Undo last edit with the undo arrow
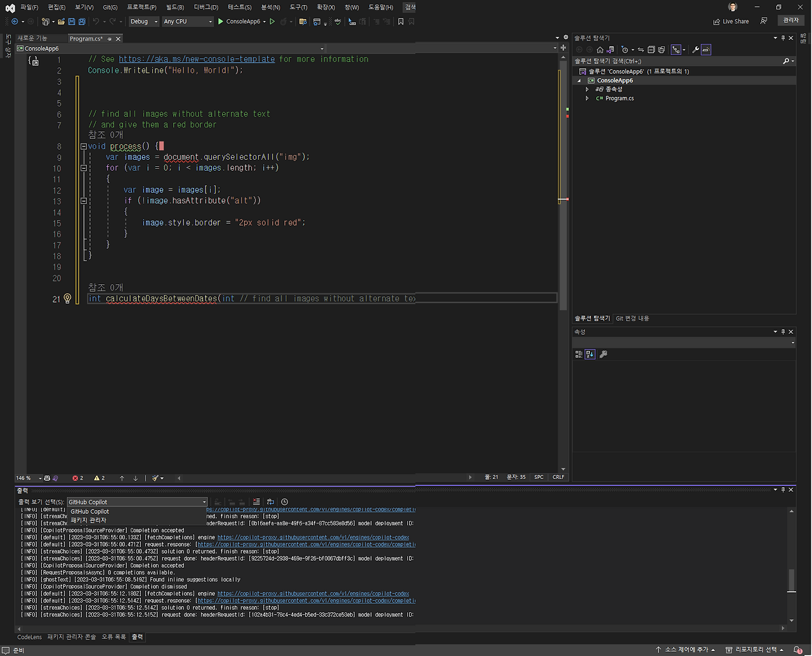 point(96,21)
